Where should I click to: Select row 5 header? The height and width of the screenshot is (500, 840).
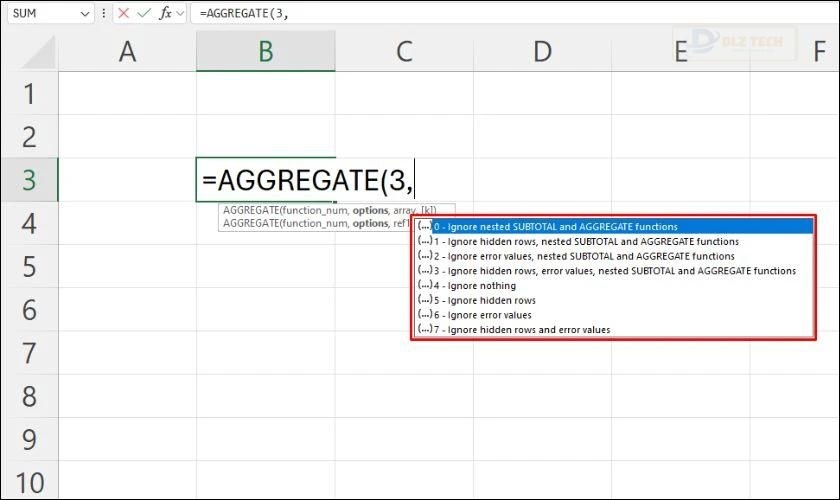point(29,266)
